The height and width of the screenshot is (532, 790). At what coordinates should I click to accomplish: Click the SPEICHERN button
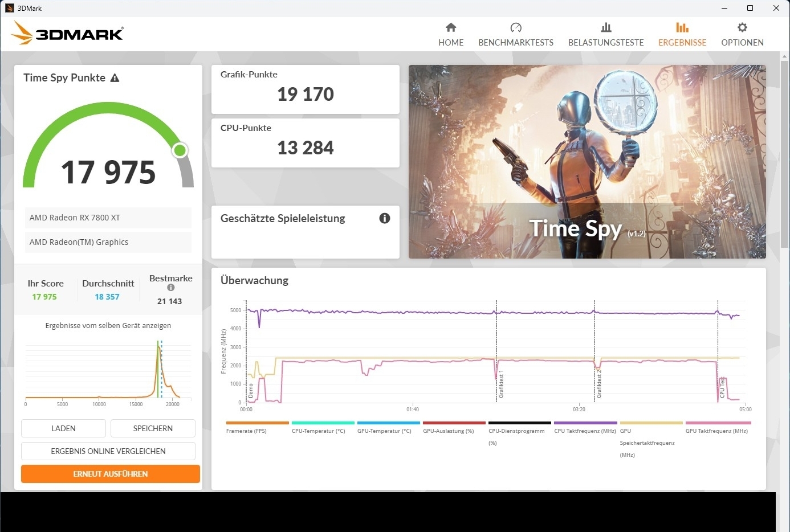tap(153, 428)
